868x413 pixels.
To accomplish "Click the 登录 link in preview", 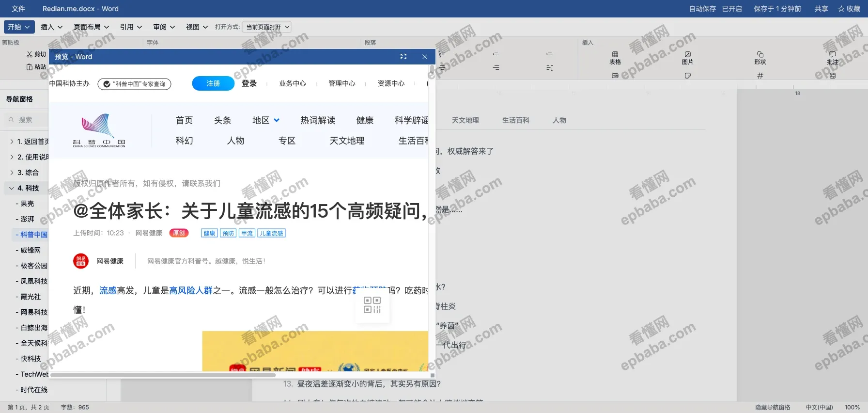I will [249, 83].
